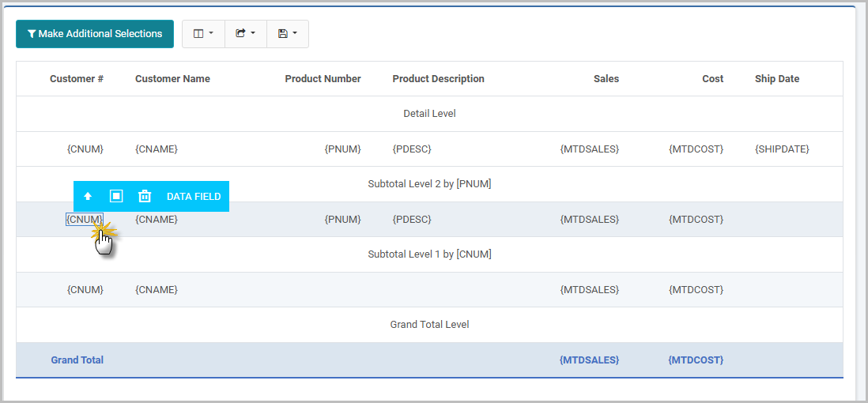The width and height of the screenshot is (868, 403).
Task: Click the up arrow in DATA FIELD toolbar
Action: (88, 197)
